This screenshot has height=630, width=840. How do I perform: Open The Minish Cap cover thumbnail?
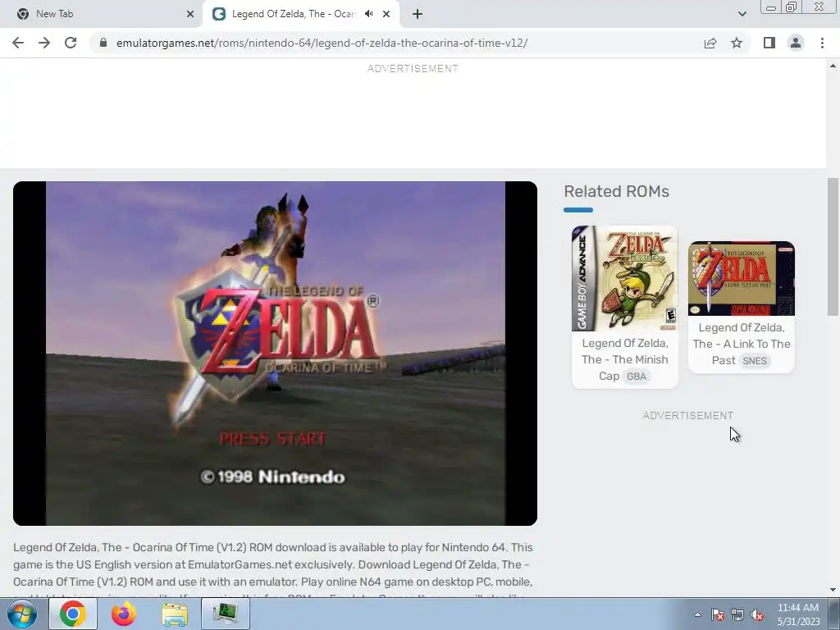pos(624,278)
